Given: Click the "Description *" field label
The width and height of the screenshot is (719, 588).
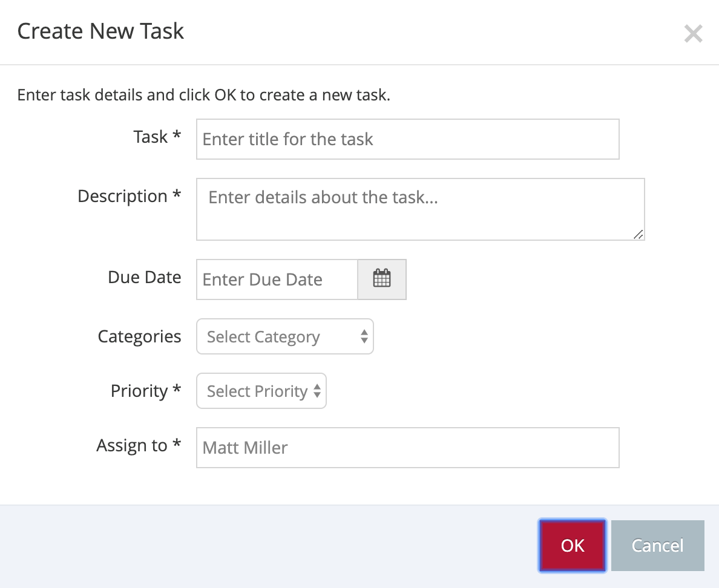Looking at the screenshot, I should click(x=130, y=197).
